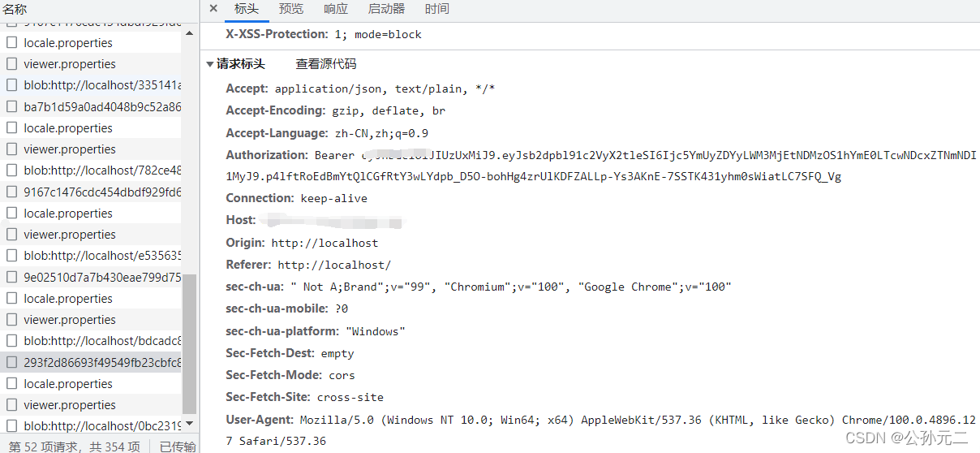Click the 查看源代码 link

pos(326,64)
